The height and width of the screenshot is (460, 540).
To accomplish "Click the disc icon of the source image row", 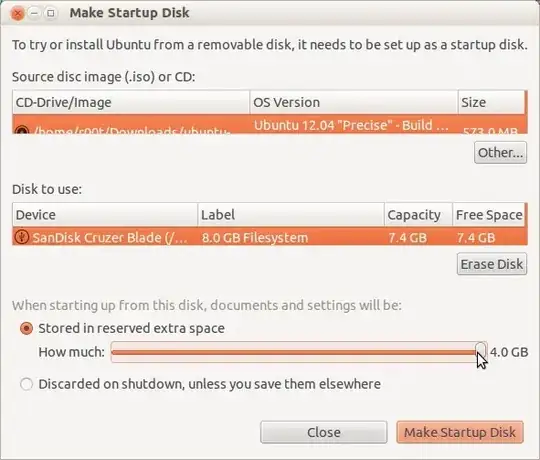I will click(22, 130).
